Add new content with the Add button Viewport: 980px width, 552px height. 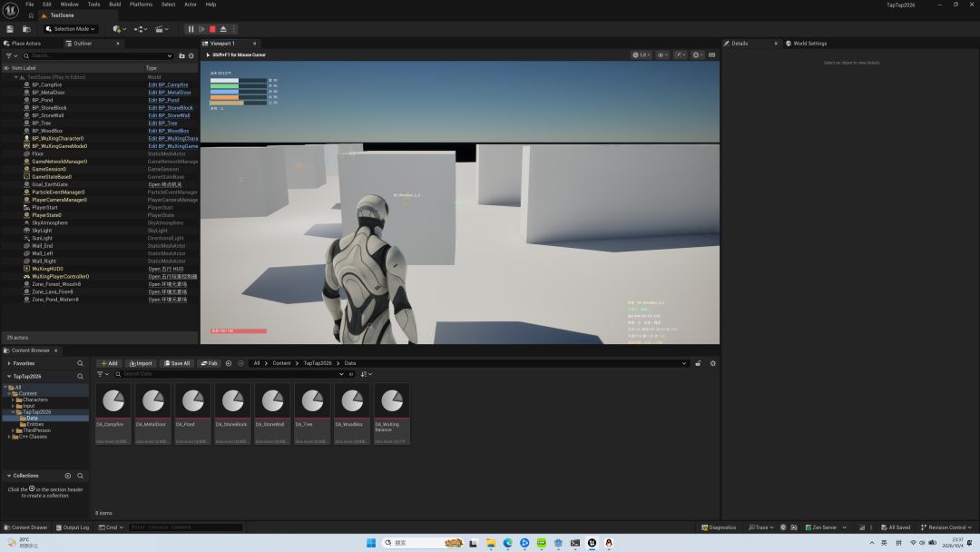[x=110, y=363]
